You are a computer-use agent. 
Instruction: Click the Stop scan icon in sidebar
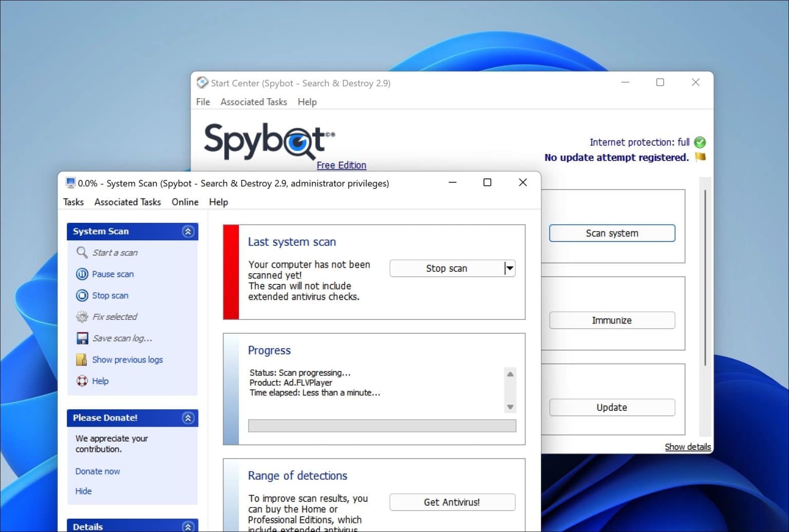(82, 295)
